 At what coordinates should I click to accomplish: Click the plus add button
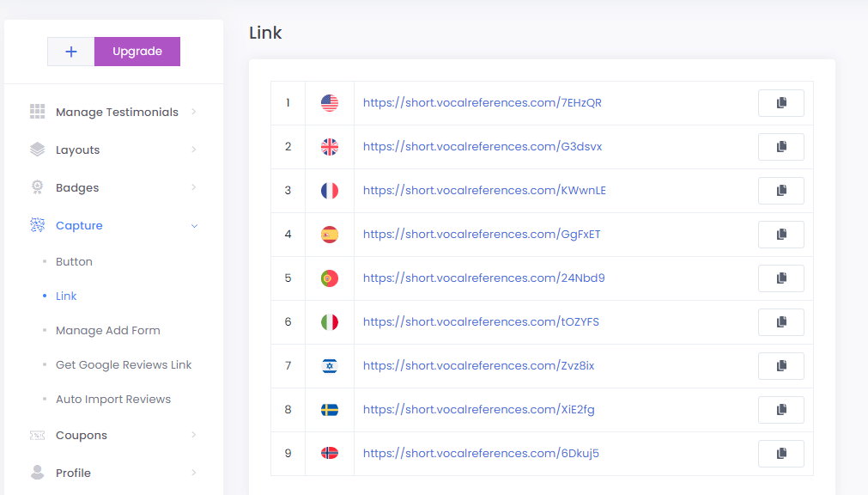(x=71, y=52)
